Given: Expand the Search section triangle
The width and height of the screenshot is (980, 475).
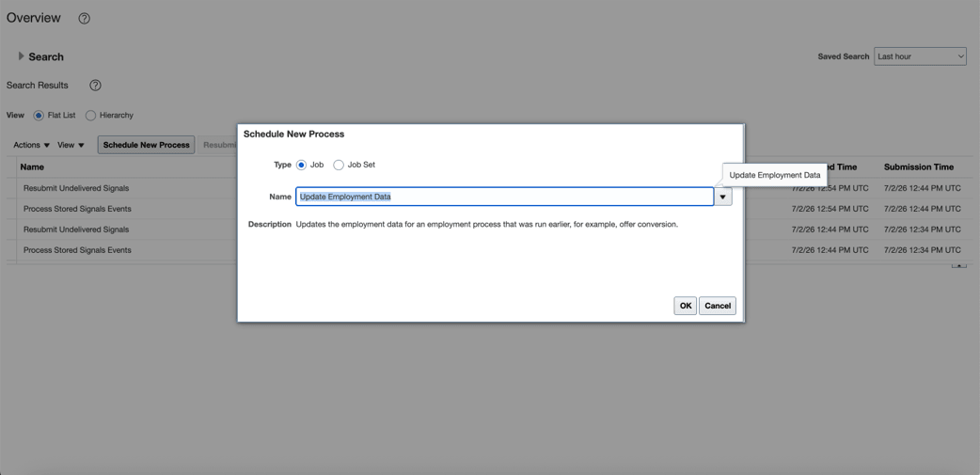Looking at the screenshot, I should [x=22, y=56].
